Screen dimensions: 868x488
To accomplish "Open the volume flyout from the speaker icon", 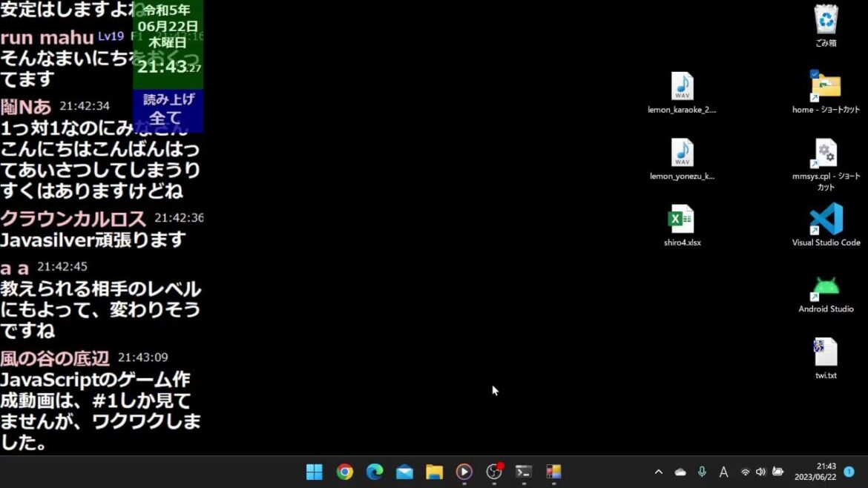I will pos(760,472).
